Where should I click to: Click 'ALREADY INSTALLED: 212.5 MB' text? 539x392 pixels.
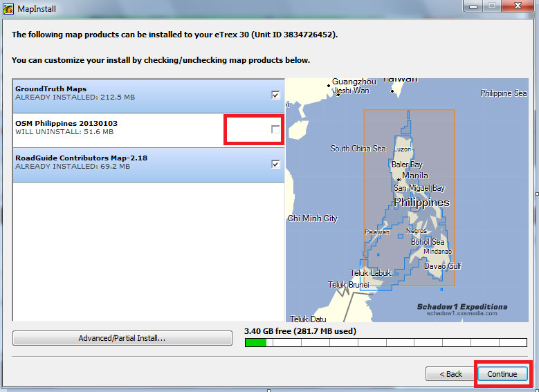75,97
